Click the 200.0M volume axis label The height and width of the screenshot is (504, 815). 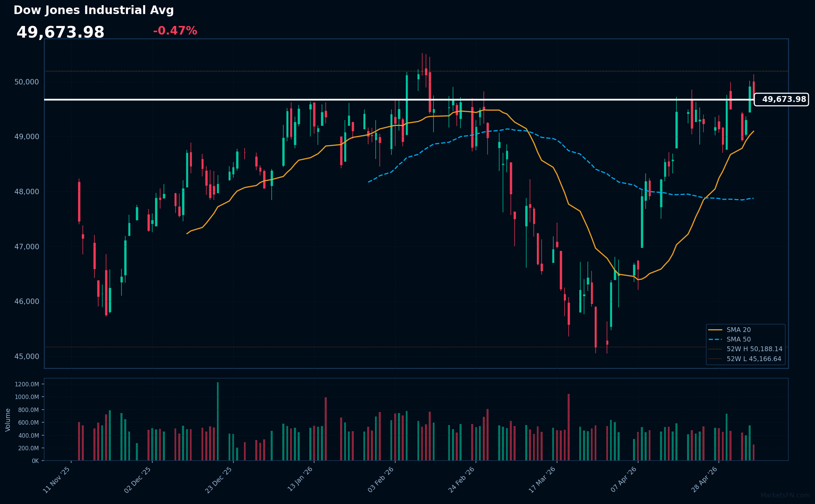click(28, 448)
